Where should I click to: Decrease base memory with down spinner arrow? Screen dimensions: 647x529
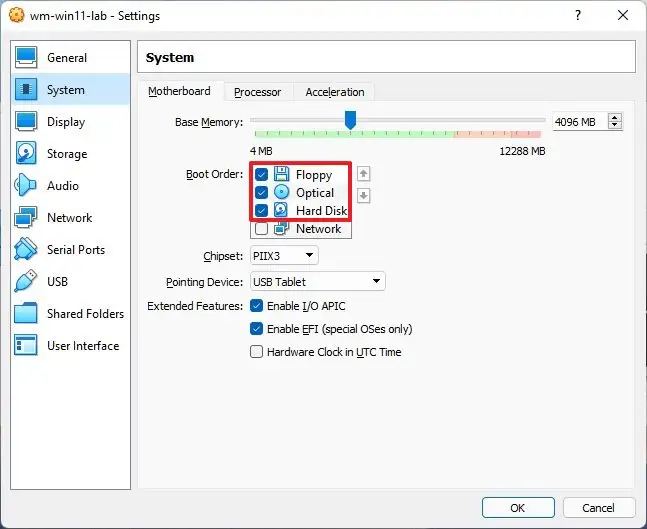point(615,125)
